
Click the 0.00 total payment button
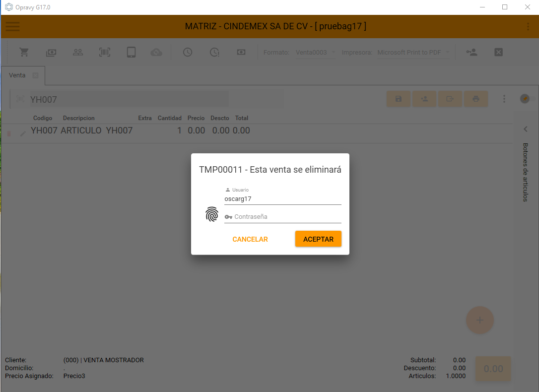(493, 369)
